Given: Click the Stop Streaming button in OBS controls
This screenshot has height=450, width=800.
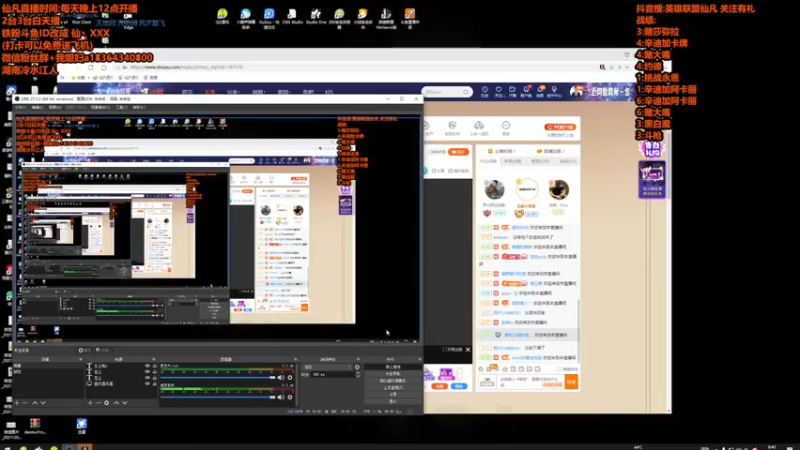Looking at the screenshot, I should [393, 367].
